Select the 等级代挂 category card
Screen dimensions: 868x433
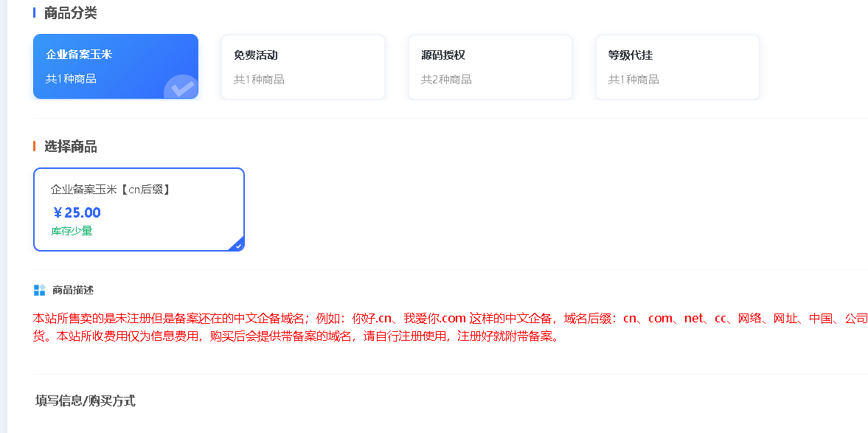point(677,66)
